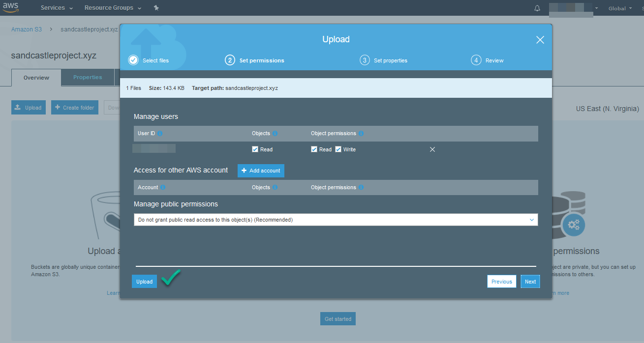
Task: Open the account name dropdown arrow
Action: (x=596, y=8)
